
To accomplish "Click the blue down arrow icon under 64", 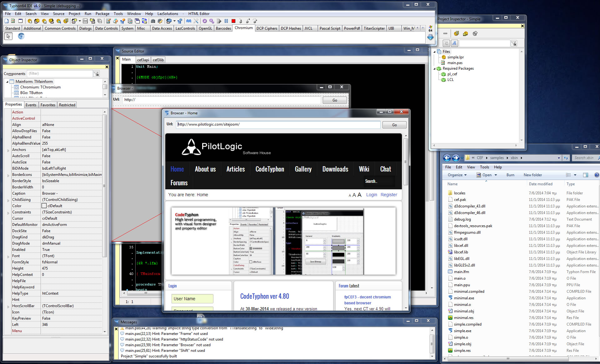I will pos(430,37).
